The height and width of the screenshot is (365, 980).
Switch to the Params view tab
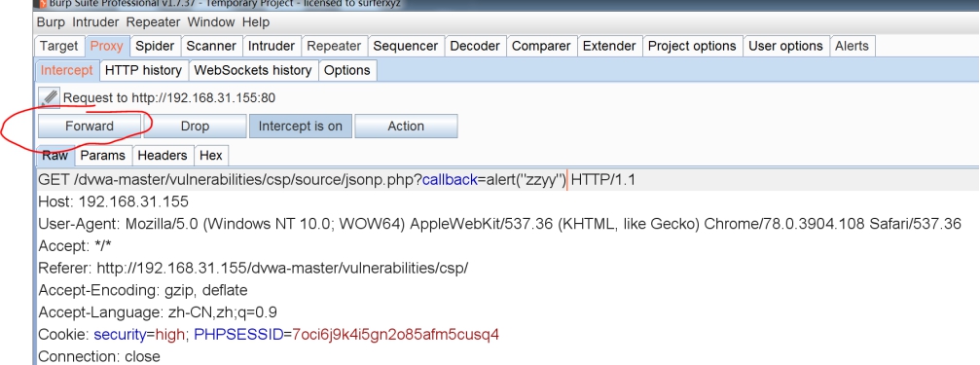tap(103, 156)
